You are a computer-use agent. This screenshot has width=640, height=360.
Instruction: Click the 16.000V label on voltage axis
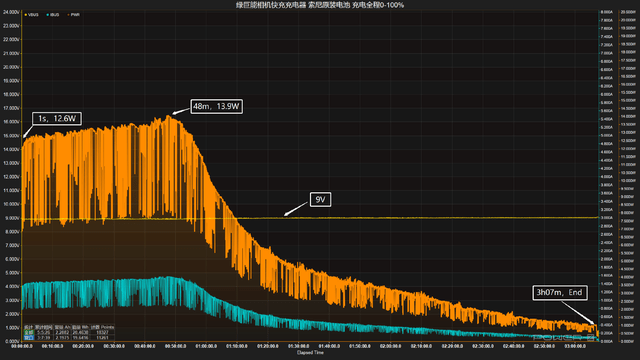[11, 122]
